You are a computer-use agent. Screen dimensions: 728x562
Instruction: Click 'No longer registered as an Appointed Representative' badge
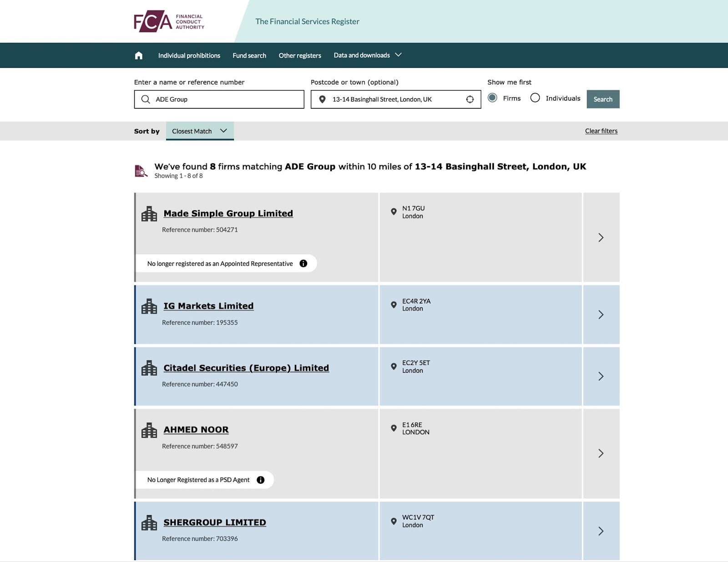click(x=226, y=263)
